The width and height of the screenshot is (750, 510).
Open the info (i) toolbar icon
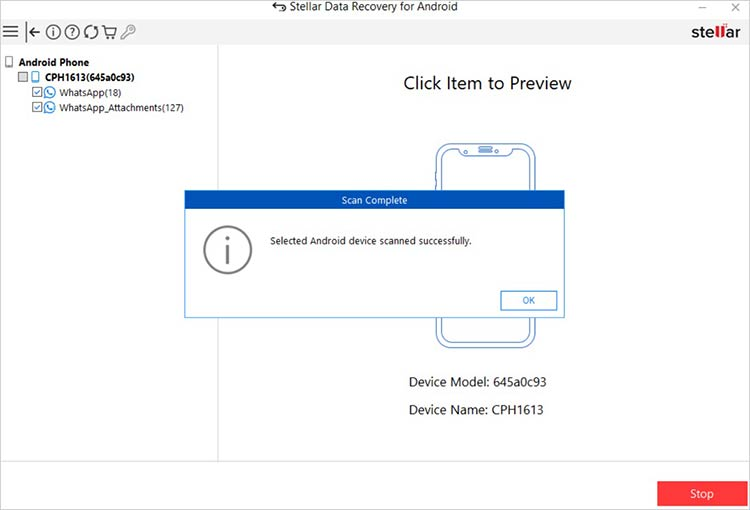click(x=54, y=32)
